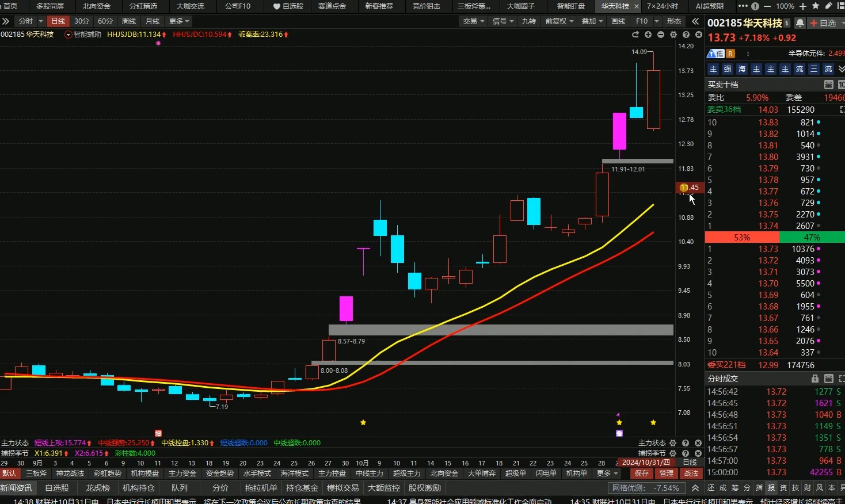Screen dimensions: 845x504
Task: Open the 信号 dropdown
Action: tap(503, 21)
